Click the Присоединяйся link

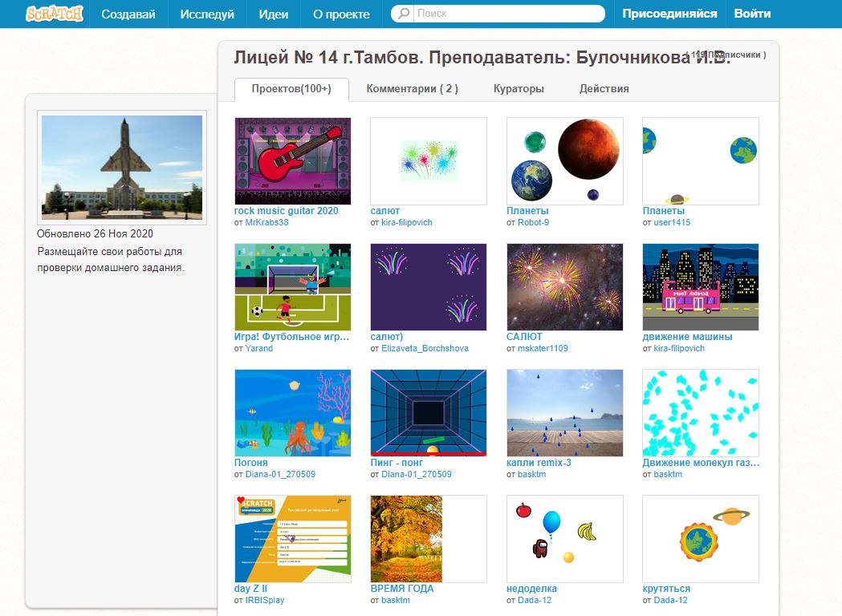click(669, 14)
